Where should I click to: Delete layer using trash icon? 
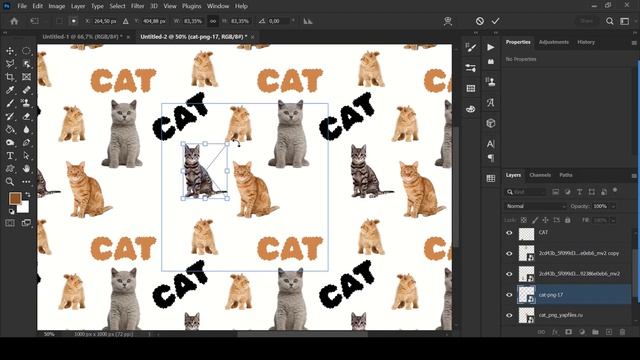622,332
